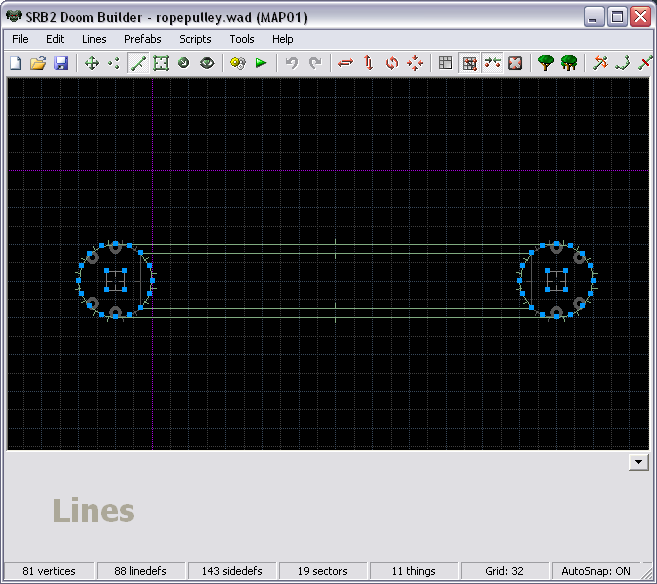Collapse the Lines info panel arrow

(x=638, y=462)
